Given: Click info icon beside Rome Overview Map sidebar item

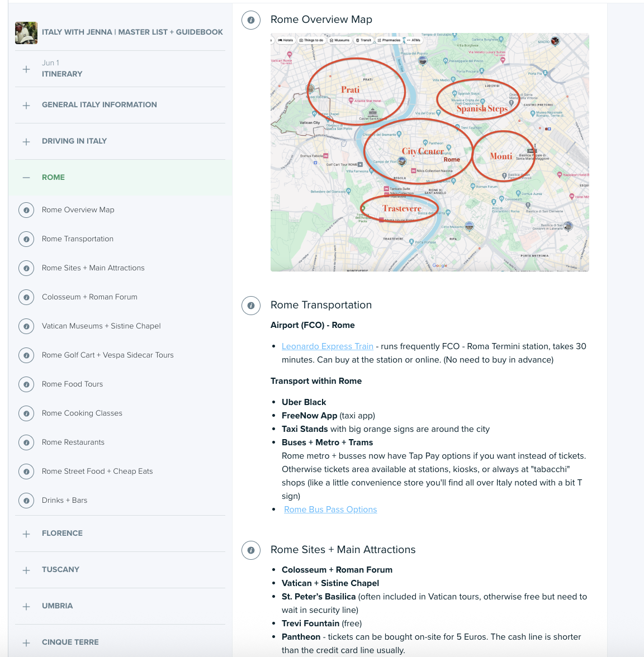Looking at the screenshot, I should (x=26, y=210).
